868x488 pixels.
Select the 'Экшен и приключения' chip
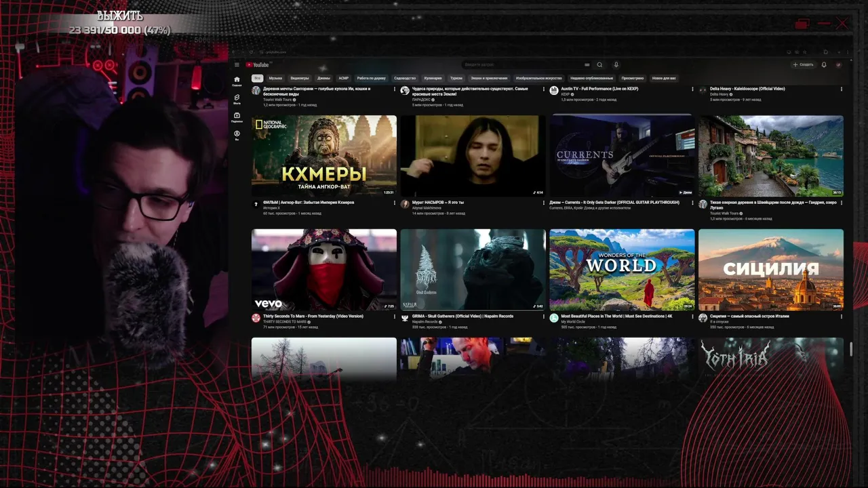click(x=489, y=78)
